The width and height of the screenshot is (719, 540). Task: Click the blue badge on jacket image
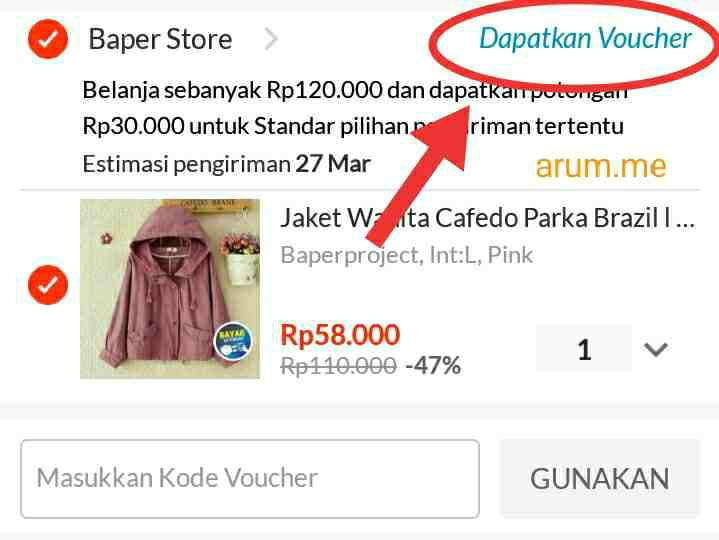click(x=233, y=342)
